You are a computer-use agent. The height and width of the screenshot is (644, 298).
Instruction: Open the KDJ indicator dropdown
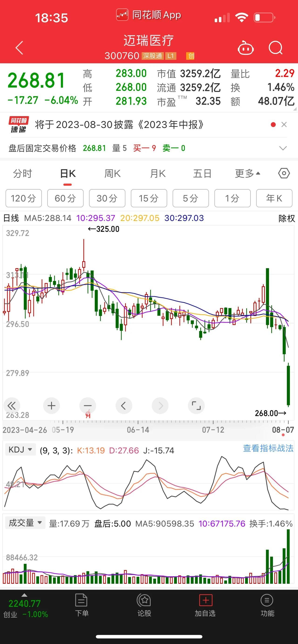click(x=20, y=450)
